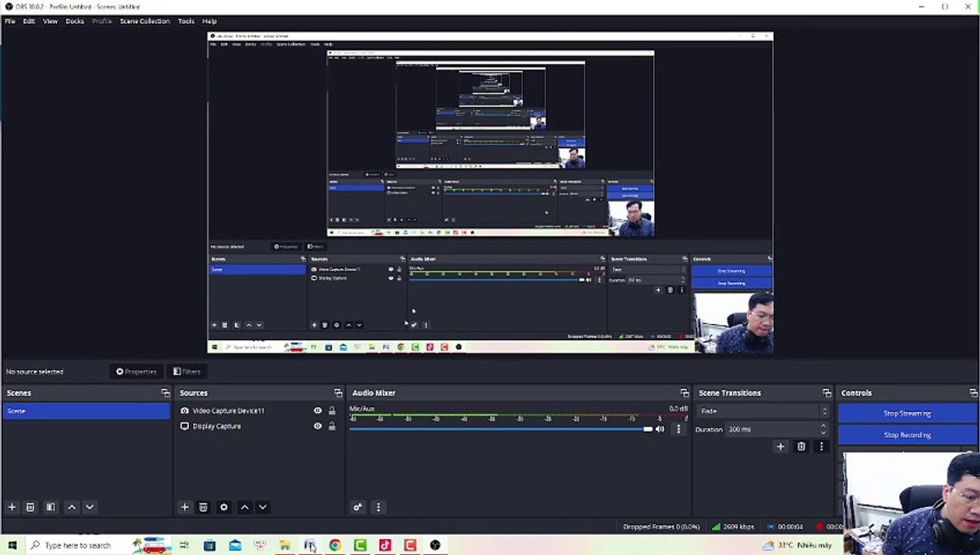Mute the Mic/Aux speaker icon
The image size is (980, 555).
tap(659, 429)
